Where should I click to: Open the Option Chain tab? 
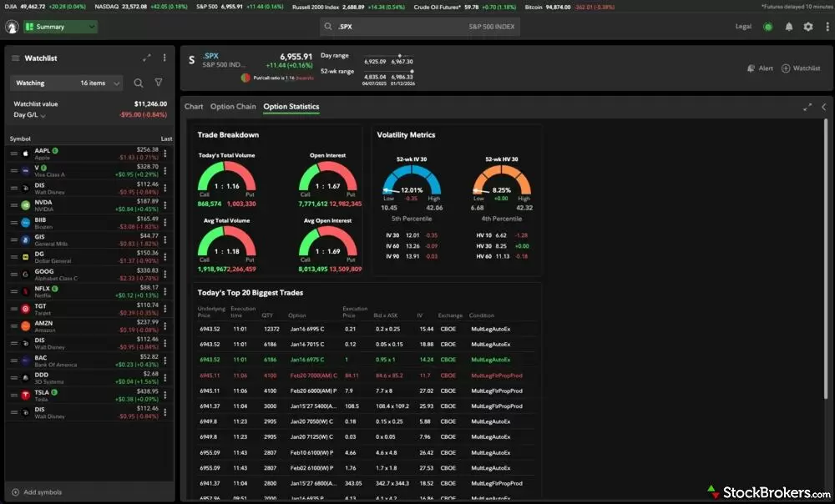tap(233, 107)
